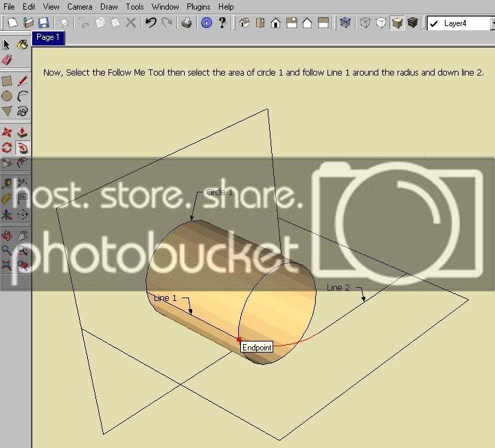Select the Orbit tool
495x448 pixels.
pyautogui.click(x=7, y=236)
